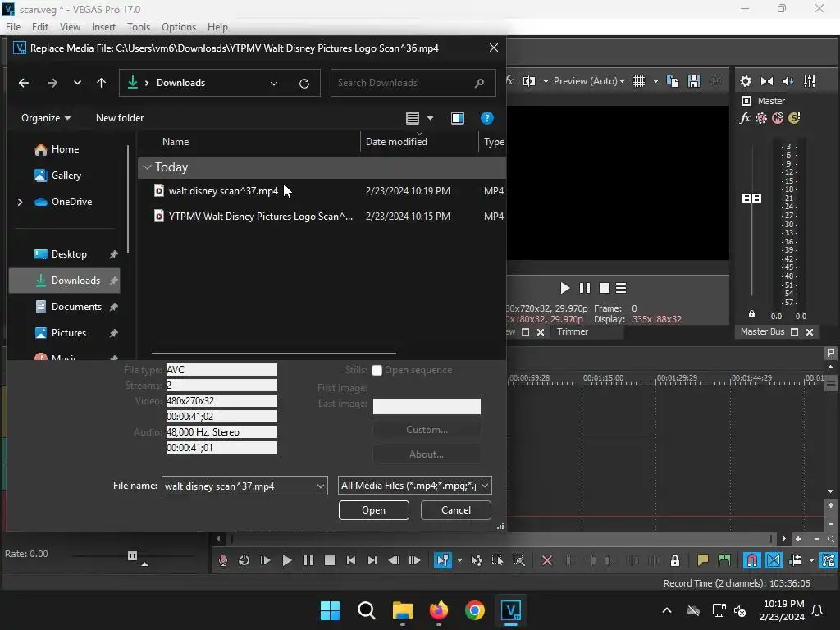Click the Rate slider handle
The image size is (840, 630).
(x=132, y=555)
